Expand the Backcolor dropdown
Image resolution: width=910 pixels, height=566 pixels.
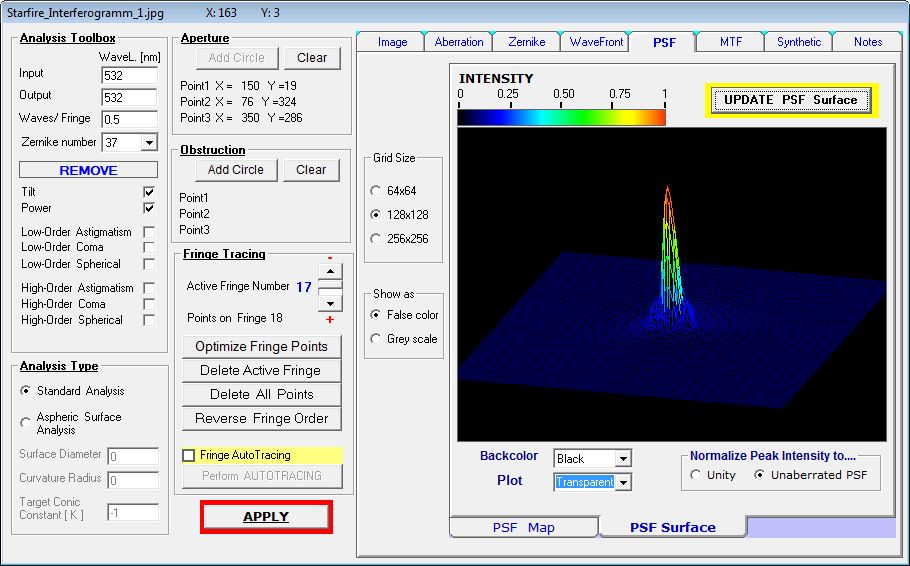coord(623,459)
